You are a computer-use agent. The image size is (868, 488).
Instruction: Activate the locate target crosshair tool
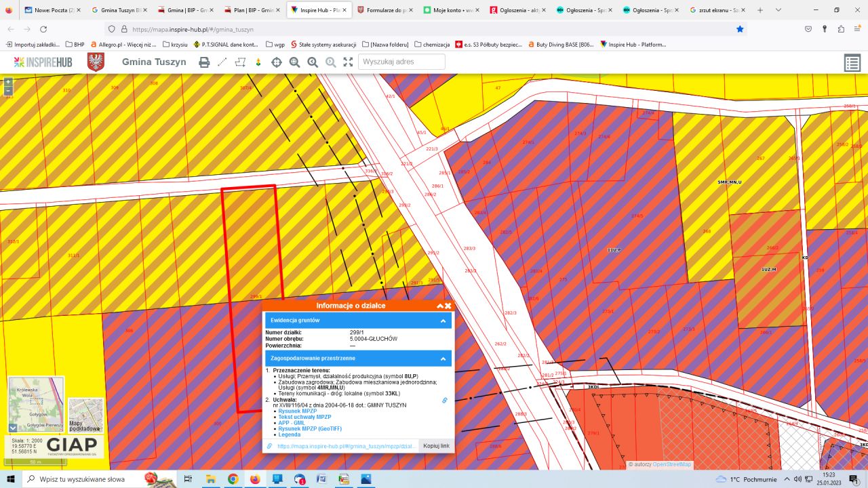(277, 62)
